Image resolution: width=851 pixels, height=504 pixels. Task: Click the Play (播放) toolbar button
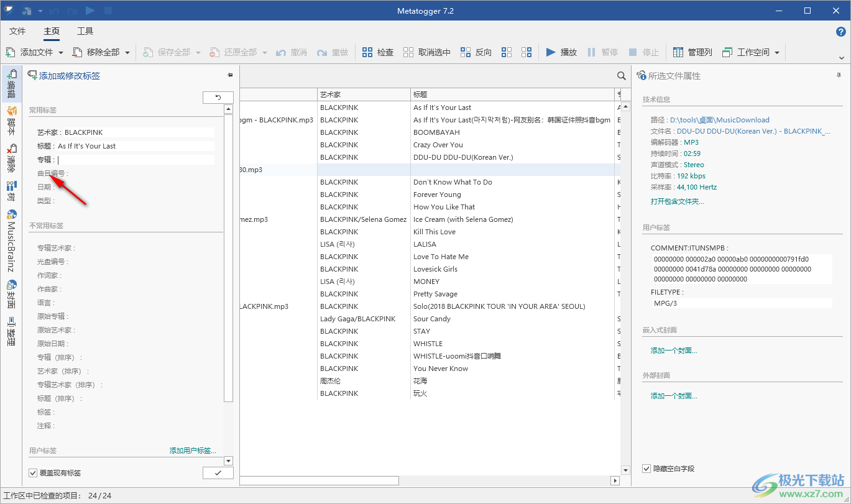561,52
